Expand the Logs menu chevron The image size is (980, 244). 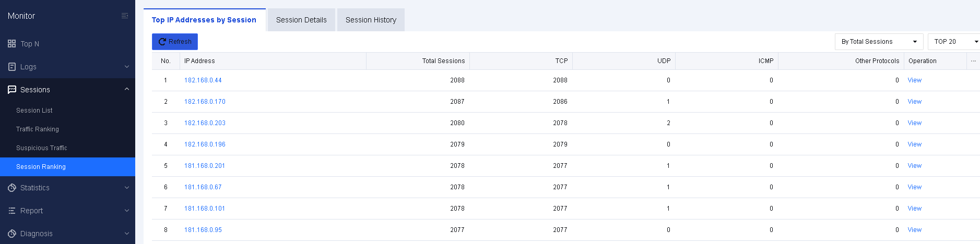[x=126, y=67]
